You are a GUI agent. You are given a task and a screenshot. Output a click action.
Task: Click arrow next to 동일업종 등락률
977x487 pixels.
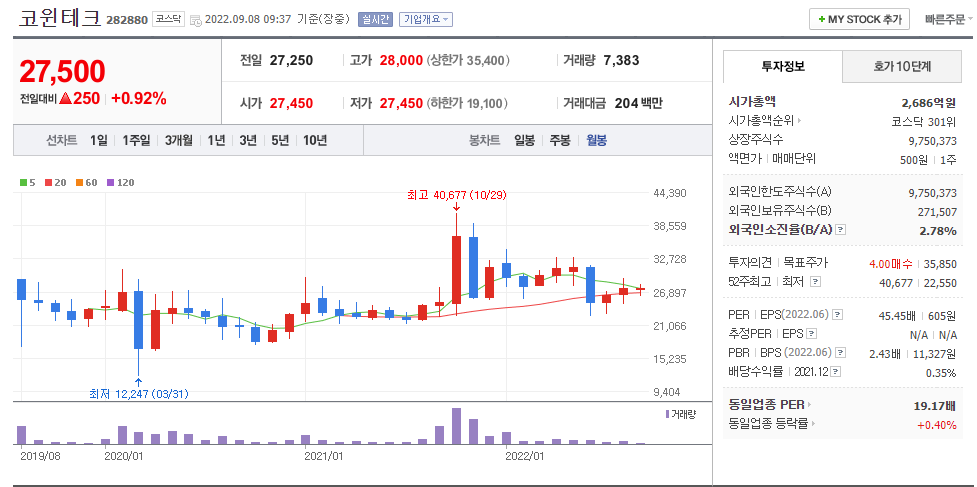(x=814, y=424)
